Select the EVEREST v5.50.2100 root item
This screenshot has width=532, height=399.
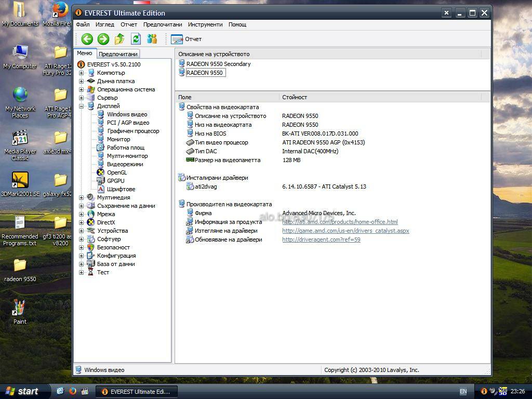[114, 64]
